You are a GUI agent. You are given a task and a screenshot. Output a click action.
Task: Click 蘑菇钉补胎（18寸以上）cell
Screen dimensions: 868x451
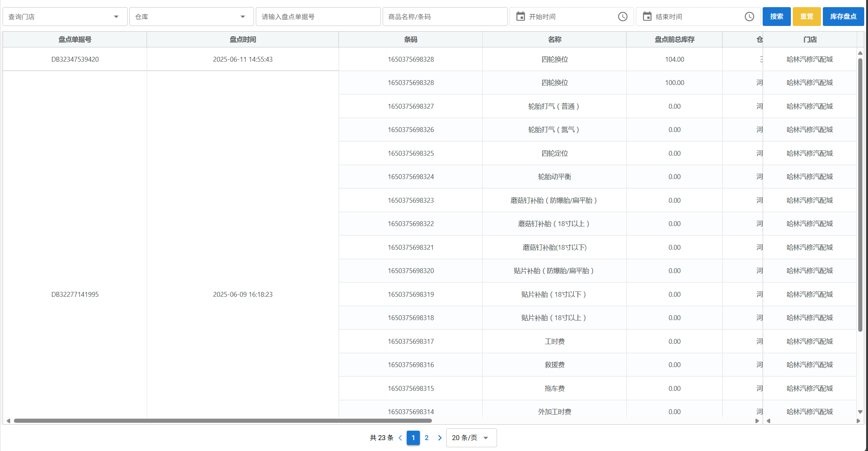tap(555, 224)
